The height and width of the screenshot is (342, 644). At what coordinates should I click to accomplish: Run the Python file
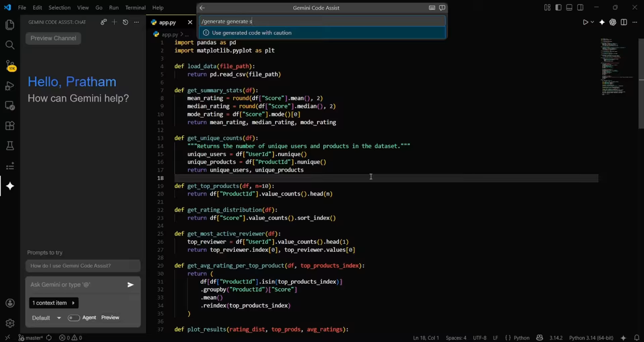(x=585, y=22)
